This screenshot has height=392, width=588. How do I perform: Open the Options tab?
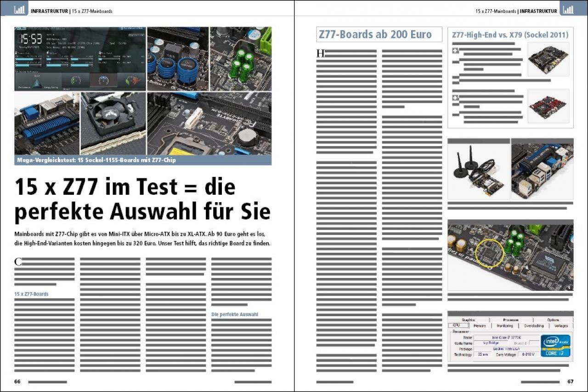[x=553, y=320]
